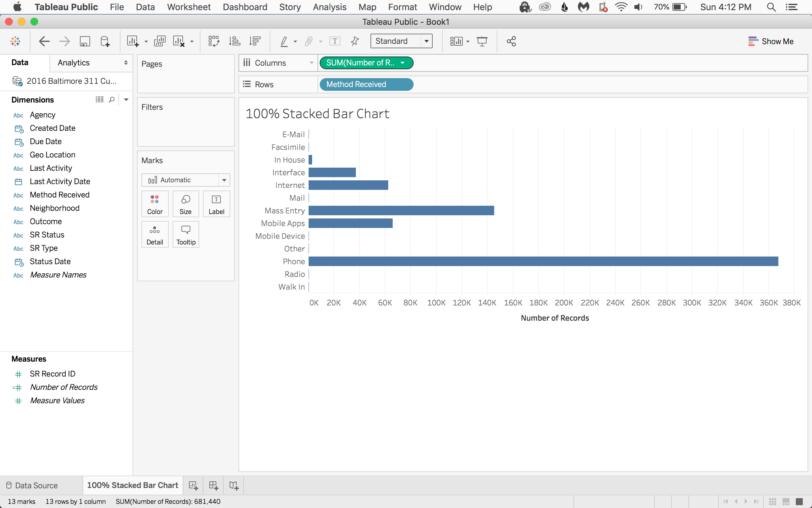The height and width of the screenshot is (508, 812).
Task: Click the Redo forward arrow
Action: point(64,41)
